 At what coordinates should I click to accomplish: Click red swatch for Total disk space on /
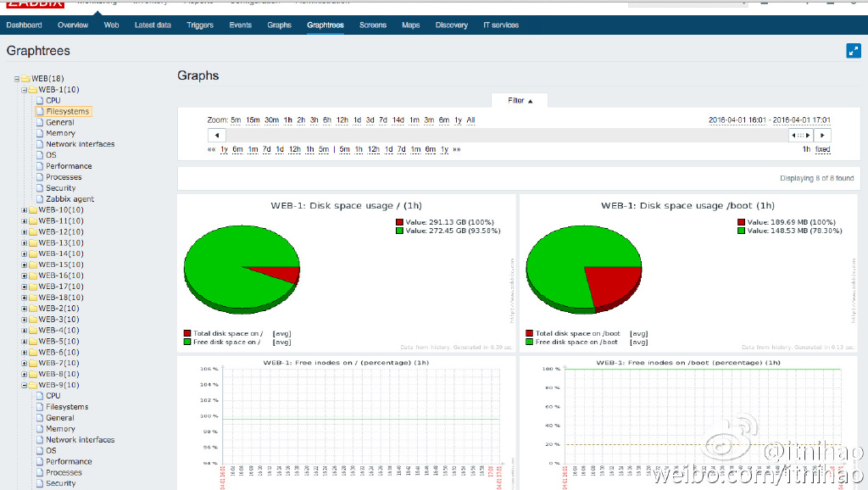pos(187,333)
